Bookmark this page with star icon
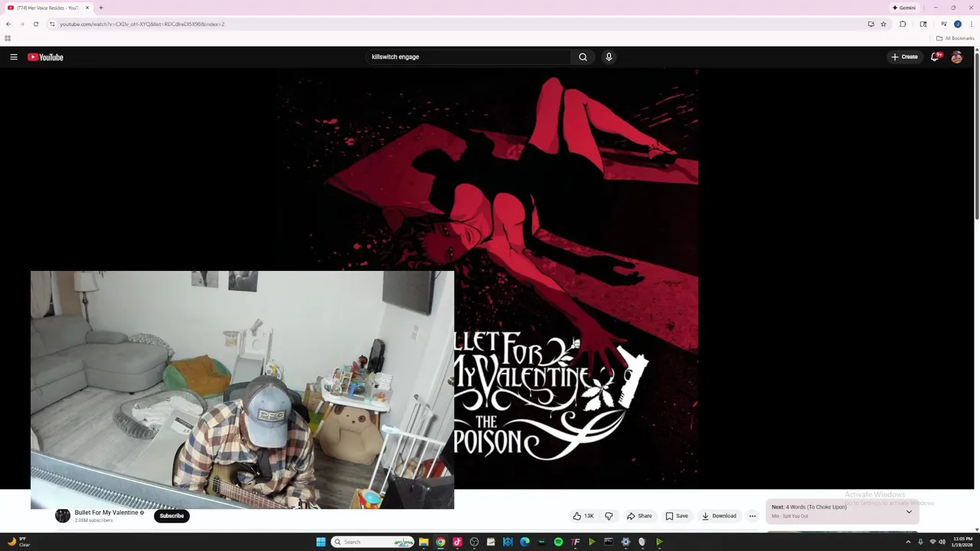The image size is (980, 551). click(x=883, y=24)
